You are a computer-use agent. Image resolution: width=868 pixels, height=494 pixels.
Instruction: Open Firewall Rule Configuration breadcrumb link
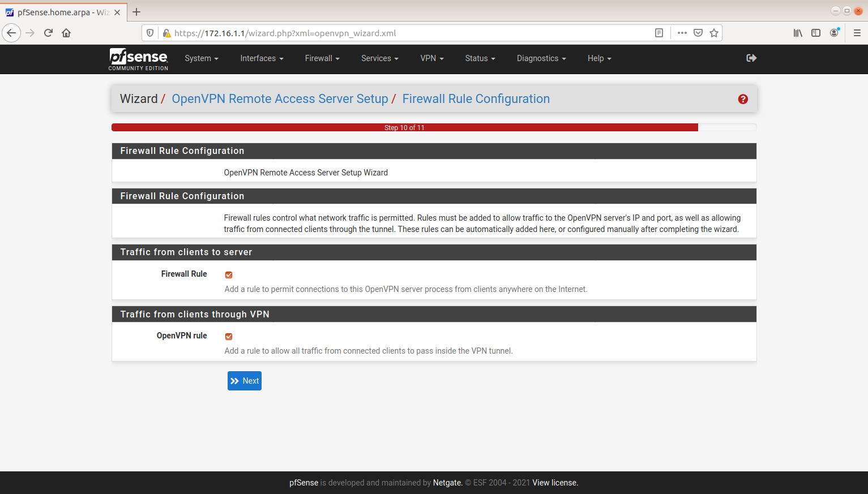[476, 99]
